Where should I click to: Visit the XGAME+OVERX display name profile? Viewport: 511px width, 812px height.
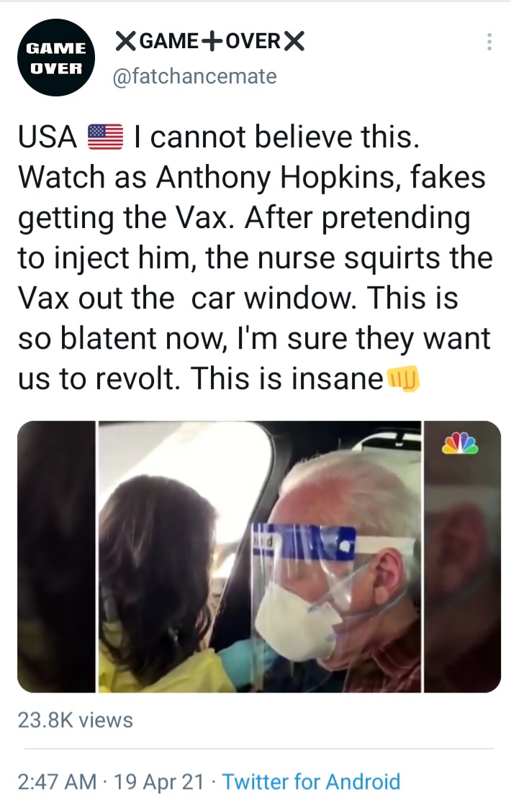tap(209, 41)
